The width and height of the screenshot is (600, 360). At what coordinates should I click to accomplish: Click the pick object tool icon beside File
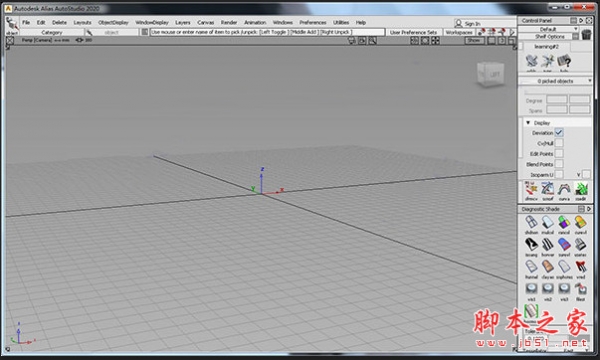12,24
